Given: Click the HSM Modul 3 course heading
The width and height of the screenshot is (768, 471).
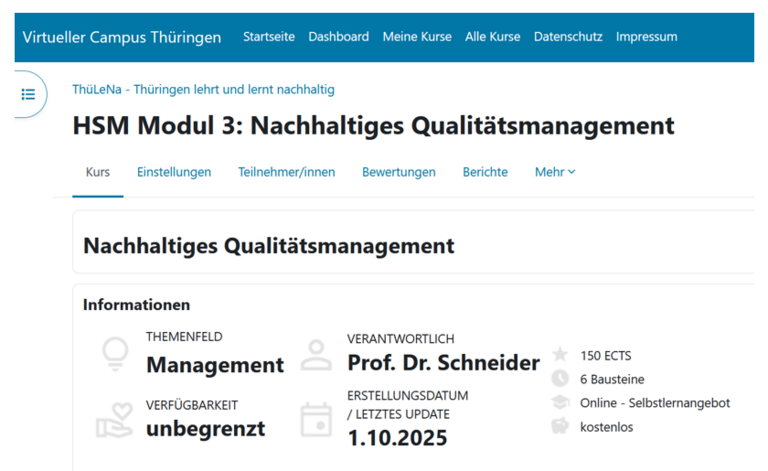Looking at the screenshot, I should coord(373,126).
